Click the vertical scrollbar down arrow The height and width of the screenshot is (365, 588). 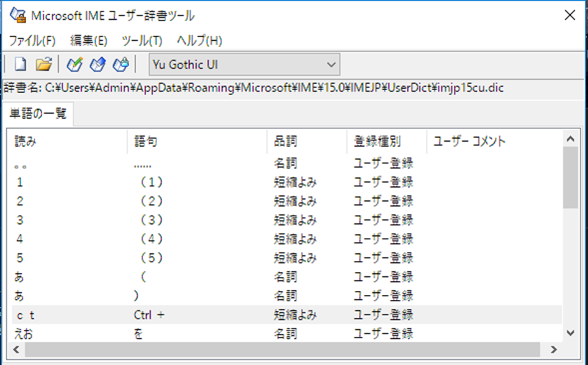click(x=571, y=332)
